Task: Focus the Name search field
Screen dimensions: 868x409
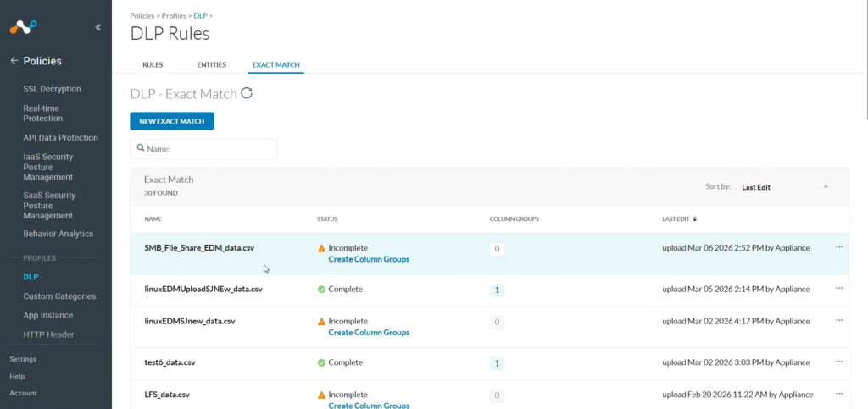Action: tap(203, 149)
